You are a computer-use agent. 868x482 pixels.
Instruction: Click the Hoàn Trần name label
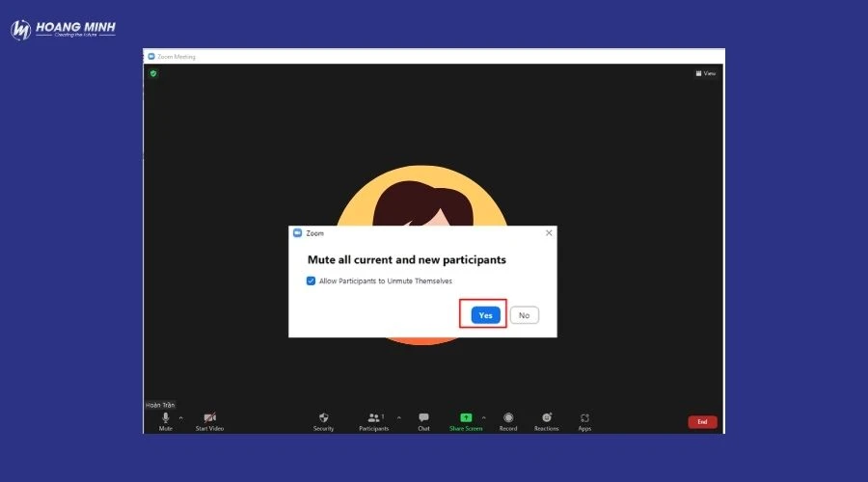160,405
